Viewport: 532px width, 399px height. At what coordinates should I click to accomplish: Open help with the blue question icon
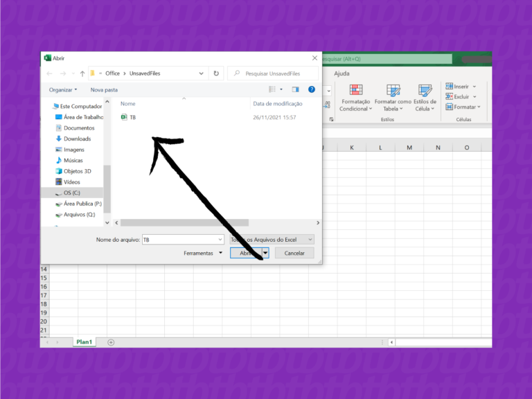click(x=311, y=89)
